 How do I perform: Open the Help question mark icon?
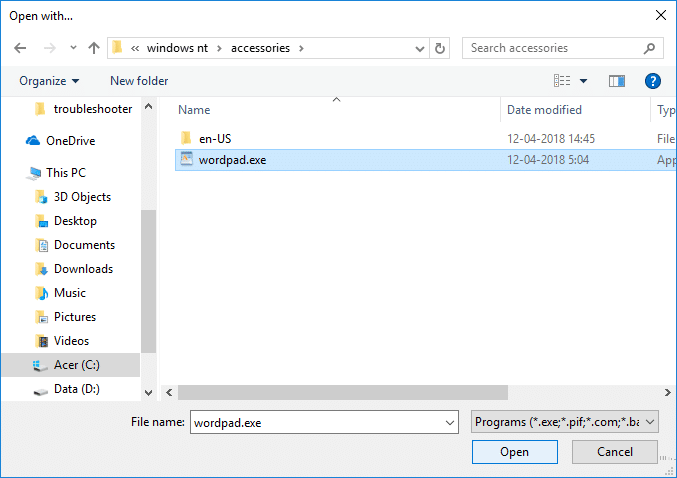click(x=653, y=81)
